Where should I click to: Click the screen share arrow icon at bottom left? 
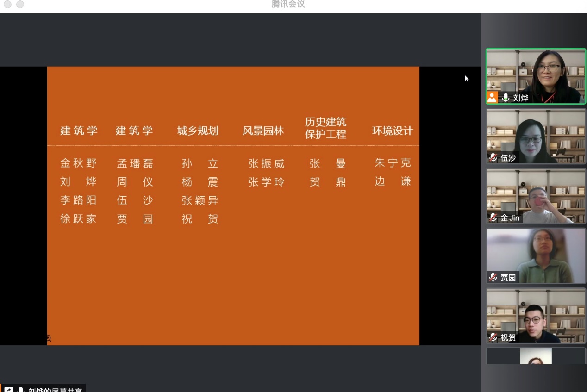coord(9,390)
